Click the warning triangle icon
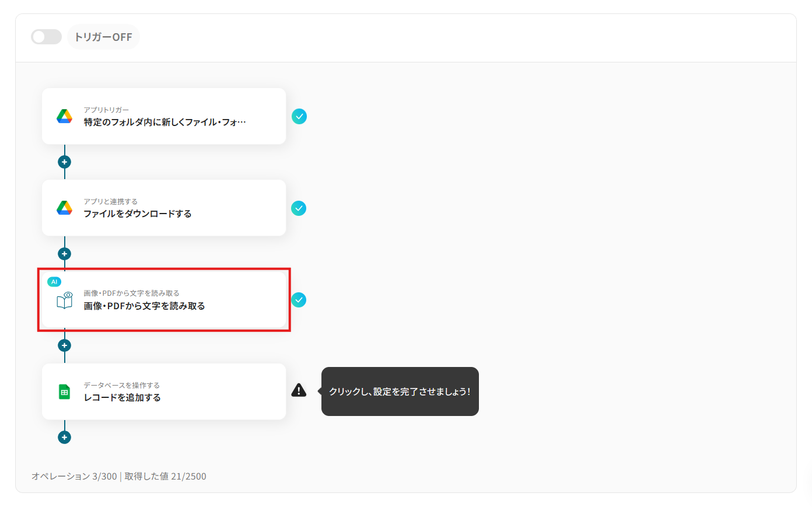Screen dimensions: 812x507 pyautogui.click(x=299, y=390)
